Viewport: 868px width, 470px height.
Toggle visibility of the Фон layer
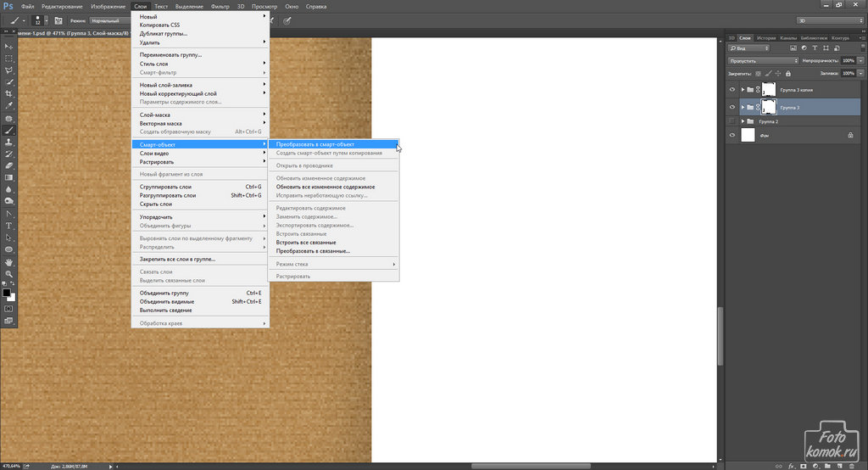point(732,135)
